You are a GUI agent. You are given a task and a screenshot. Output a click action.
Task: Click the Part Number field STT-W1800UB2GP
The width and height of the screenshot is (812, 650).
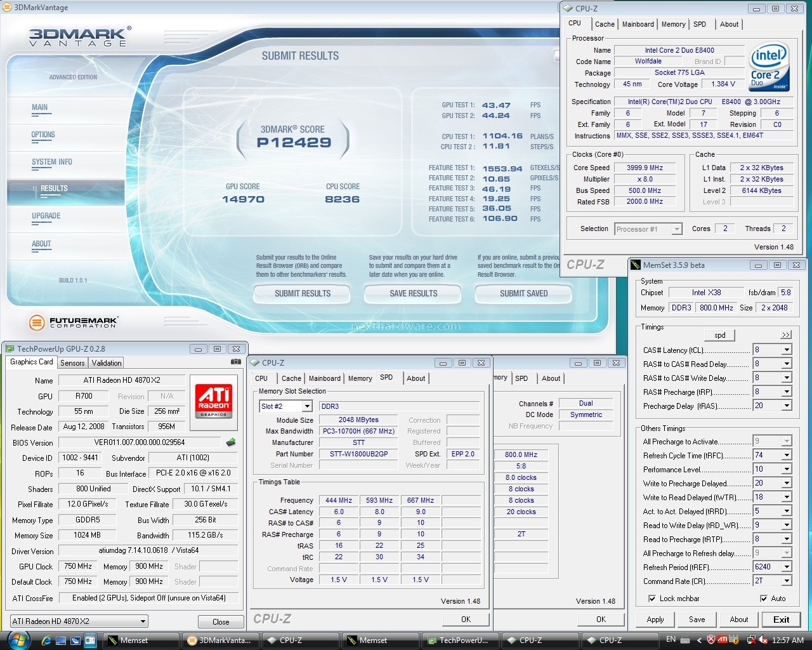[x=358, y=454]
